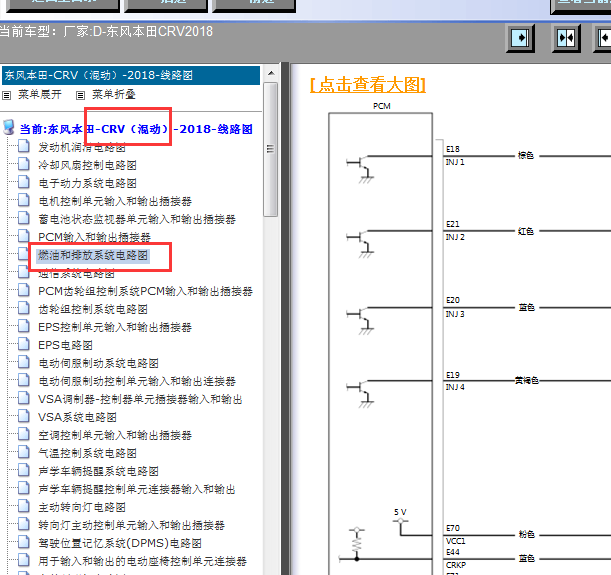Image resolution: width=611 pixels, height=575 pixels.
Task: Click the document icon beside 声学车辆提醒系统电路图
Action: pyautogui.click(x=24, y=469)
